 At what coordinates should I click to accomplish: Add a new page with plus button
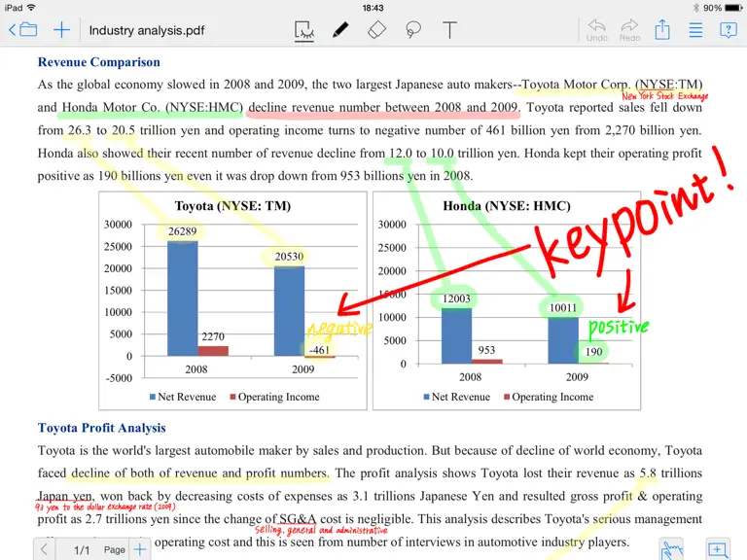[x=140, y=549]
